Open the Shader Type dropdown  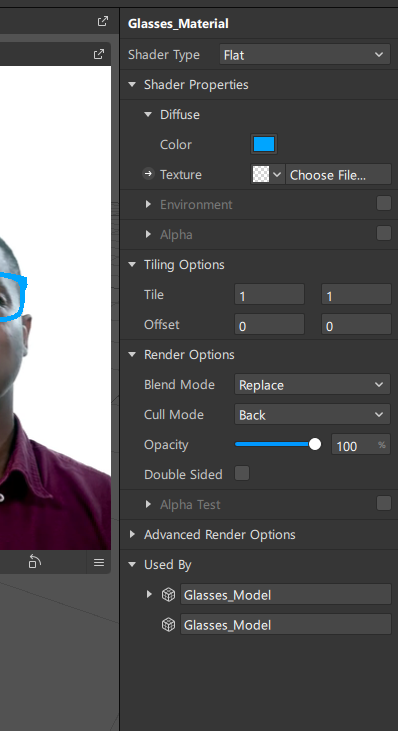305,55
